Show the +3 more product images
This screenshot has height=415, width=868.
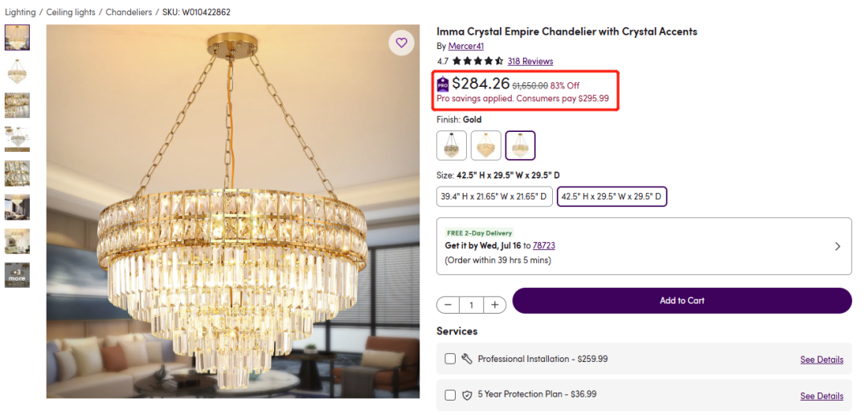(x=17, y=275)
